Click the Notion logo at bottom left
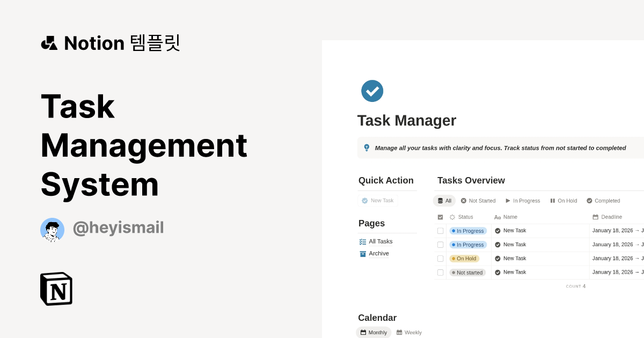 click(56, 289)
